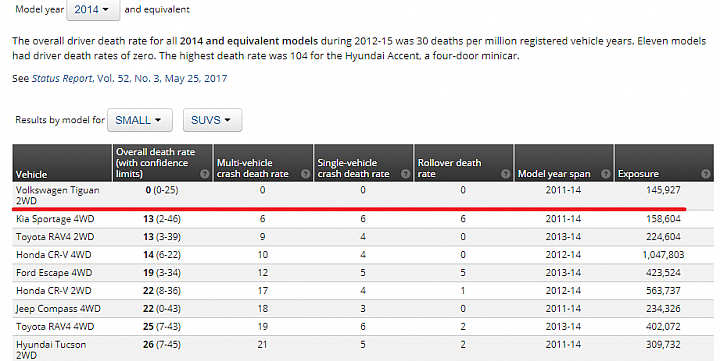Select Volkswagen Tiguan 2WD vehicle name
This screenshot has height=361, width=720.
click(57, 195)
